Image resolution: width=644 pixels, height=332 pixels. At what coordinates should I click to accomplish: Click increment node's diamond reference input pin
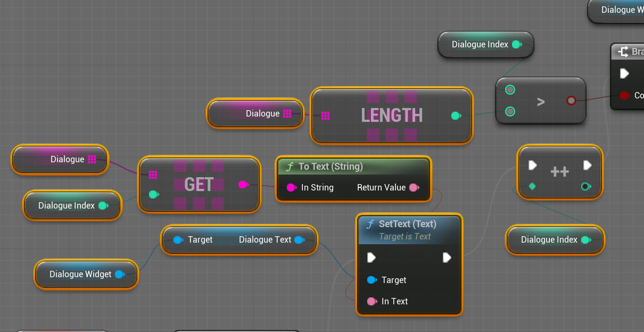point(532,186)
